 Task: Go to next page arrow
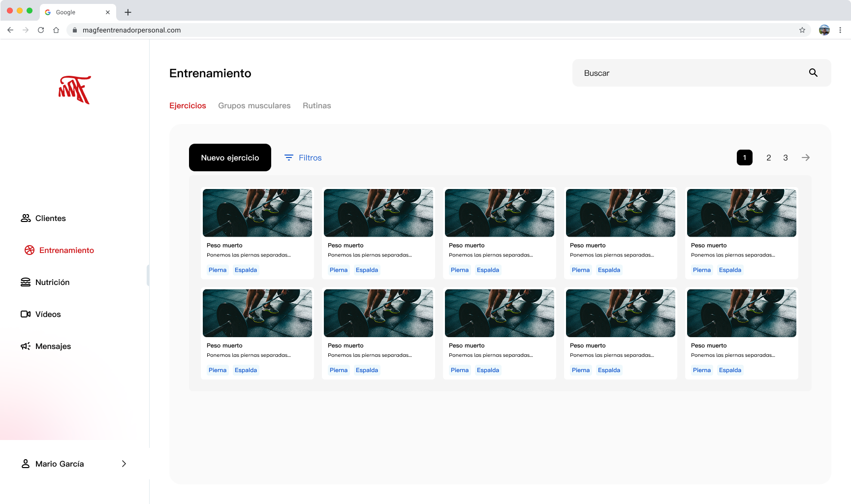click(x=806, y=157)
